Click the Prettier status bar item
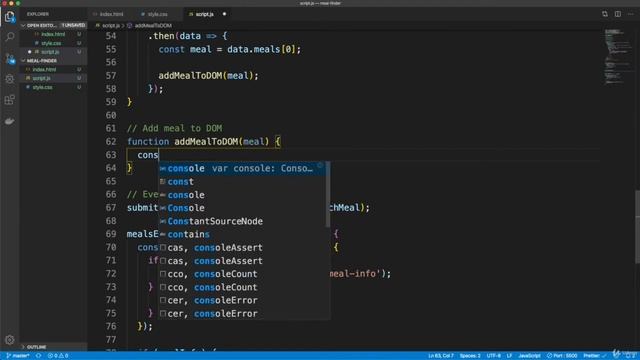The width and height of the screenshot is (640, 360). [594, 356]
